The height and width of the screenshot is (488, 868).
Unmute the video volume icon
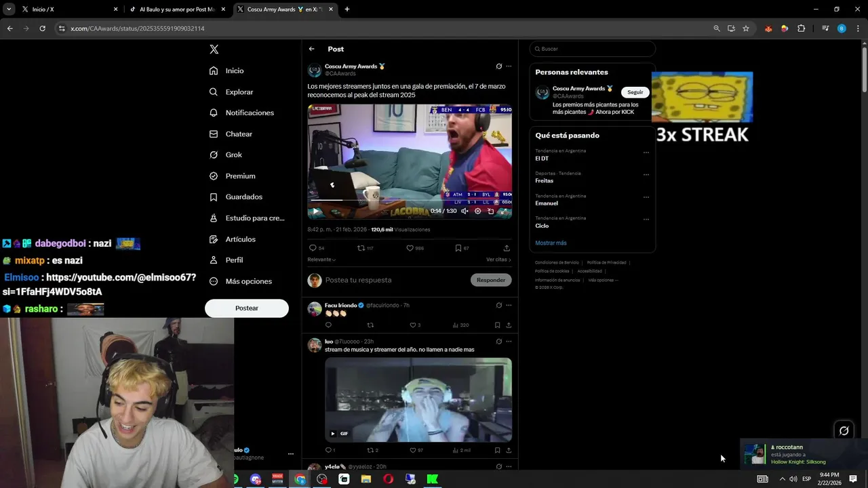point(465,211)
